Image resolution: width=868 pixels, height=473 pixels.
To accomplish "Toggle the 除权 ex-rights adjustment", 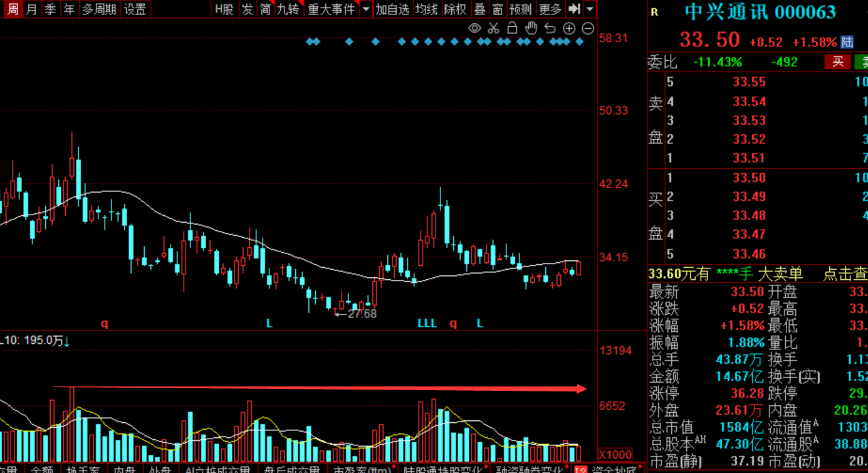I will pyautogui.click(x=455, y=9).
